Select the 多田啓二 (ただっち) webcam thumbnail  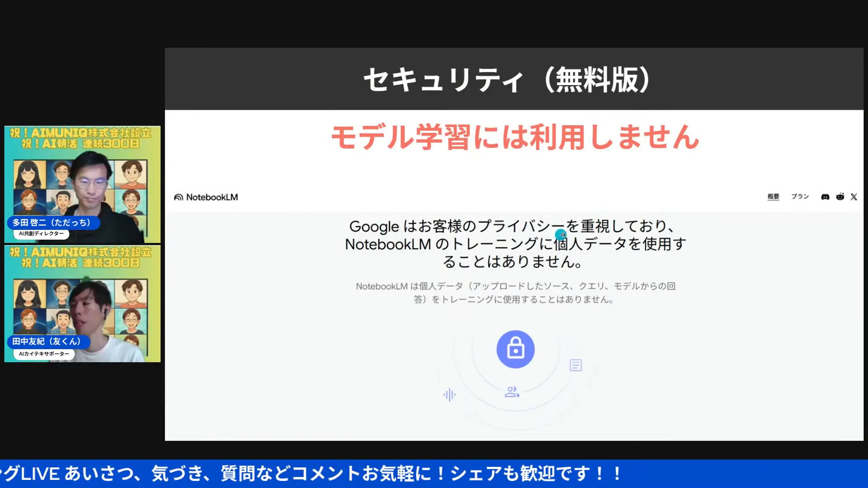82,184
